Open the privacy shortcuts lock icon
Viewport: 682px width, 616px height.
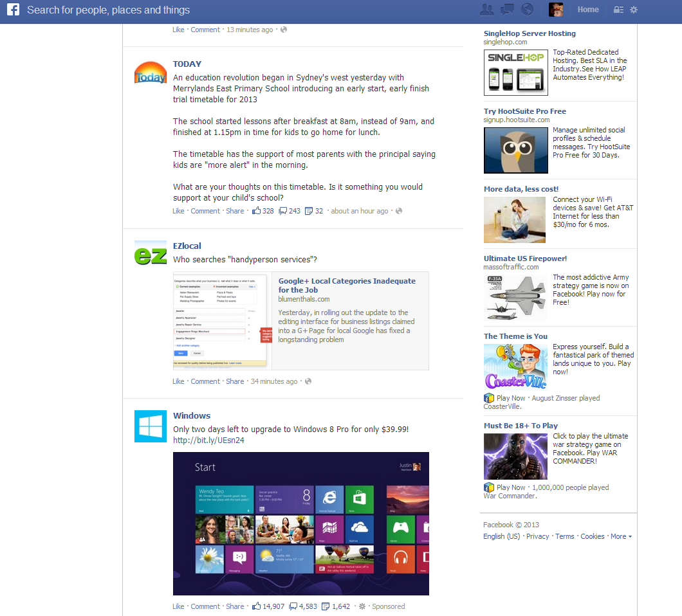click(x=618, y=10)
